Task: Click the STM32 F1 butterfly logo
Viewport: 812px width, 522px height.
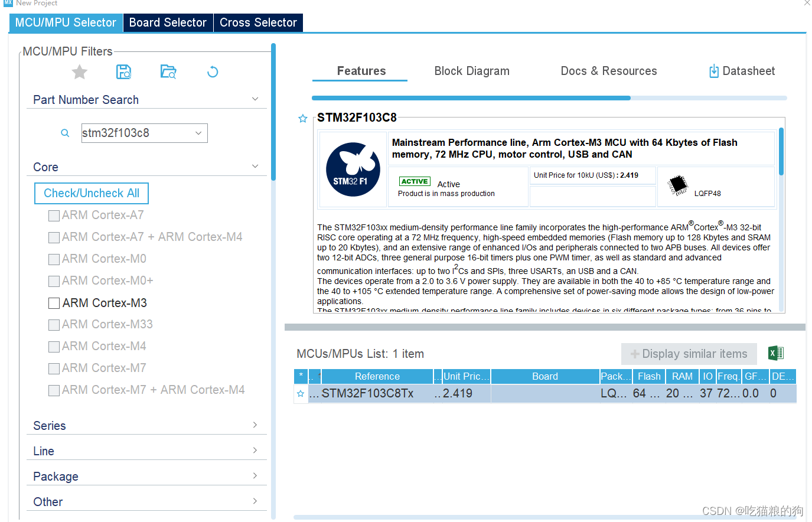Action: click(353, 169)
